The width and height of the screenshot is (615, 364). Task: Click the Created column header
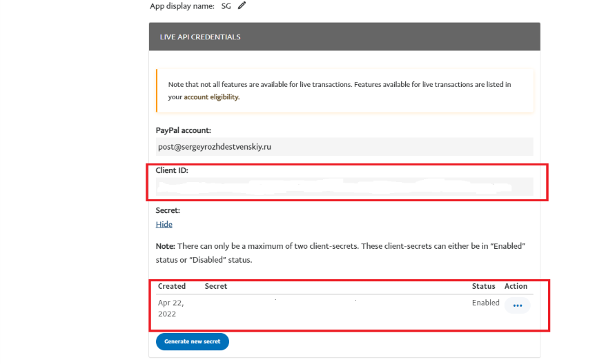172,286
